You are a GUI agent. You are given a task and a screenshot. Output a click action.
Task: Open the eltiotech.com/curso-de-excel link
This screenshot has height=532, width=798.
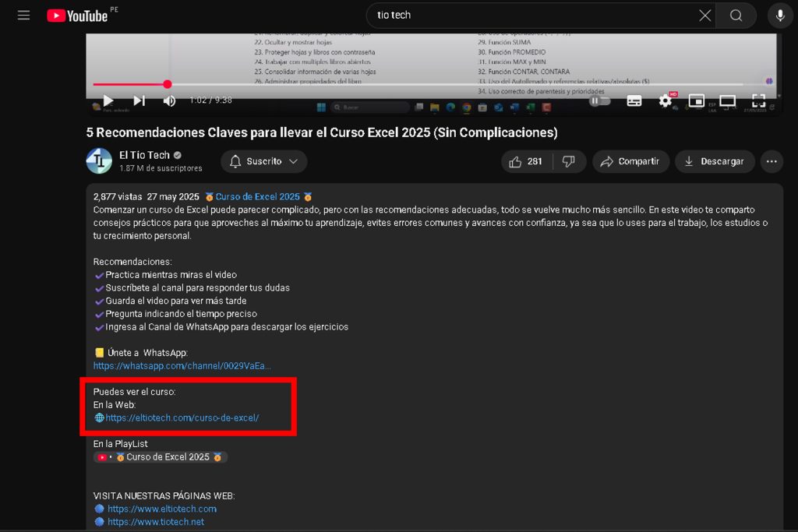coord(182,417)
